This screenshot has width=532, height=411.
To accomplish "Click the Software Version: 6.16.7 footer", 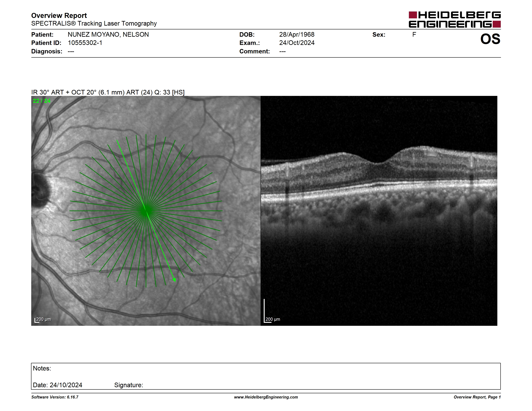I will pyautogui.click(x=55, y=397).
